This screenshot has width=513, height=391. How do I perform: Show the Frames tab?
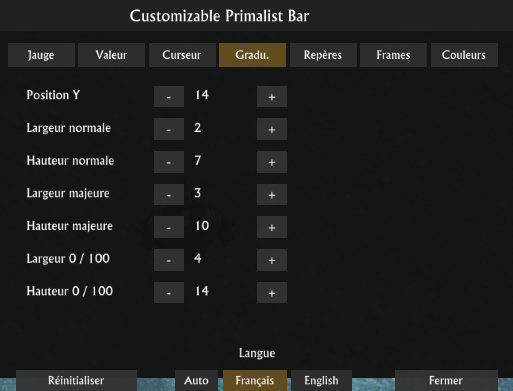[x=393, y=55]
